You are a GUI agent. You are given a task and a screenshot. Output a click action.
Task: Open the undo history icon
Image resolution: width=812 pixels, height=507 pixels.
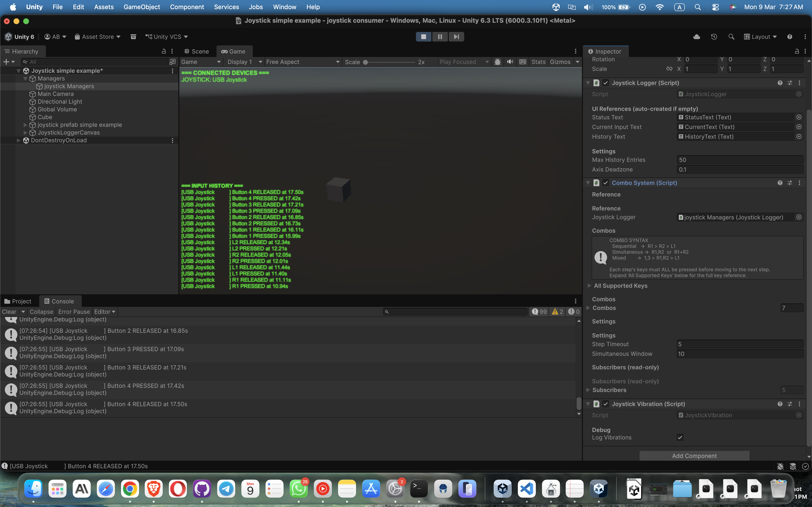[x=714, y=36]
